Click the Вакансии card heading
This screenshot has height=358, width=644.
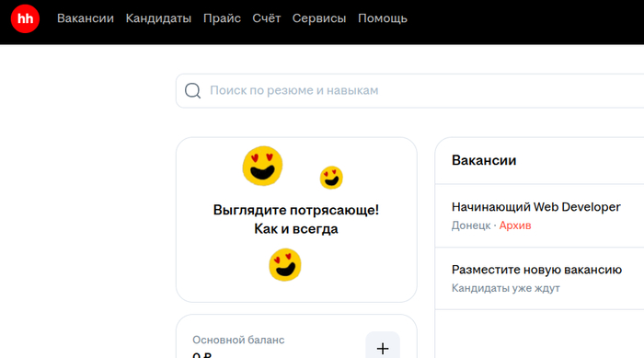484,160
